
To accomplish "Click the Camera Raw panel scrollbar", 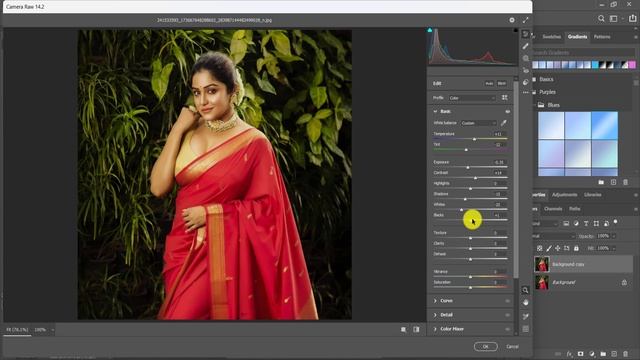I will coord(516,180).
